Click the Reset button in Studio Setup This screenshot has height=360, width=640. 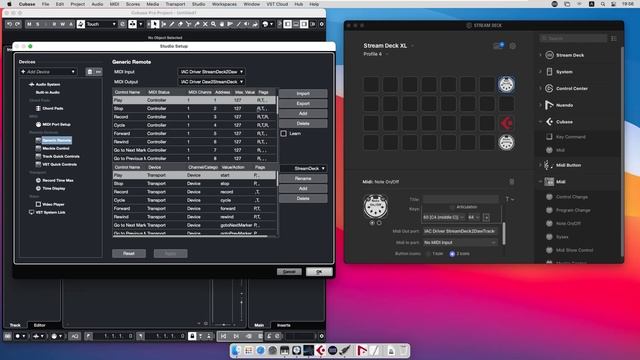coord(129,253)
